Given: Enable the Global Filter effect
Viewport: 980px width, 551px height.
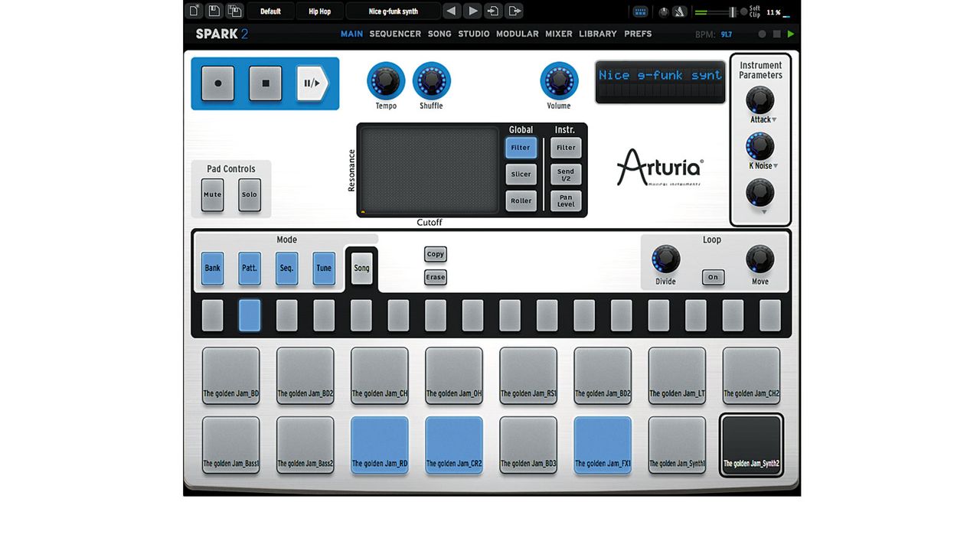Looking at the screenshot, I should tap(521, 148).
